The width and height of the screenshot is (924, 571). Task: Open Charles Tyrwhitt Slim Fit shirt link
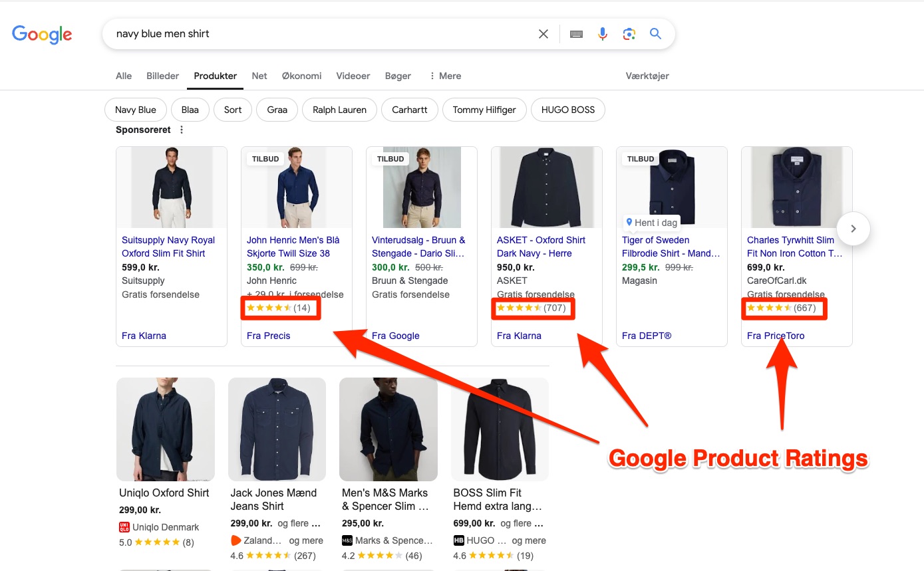[x=795, y=247]
